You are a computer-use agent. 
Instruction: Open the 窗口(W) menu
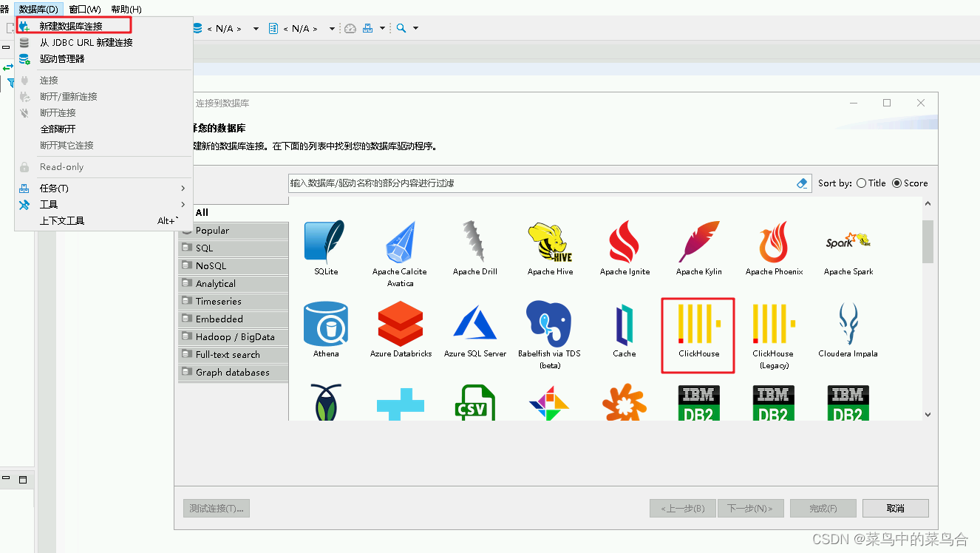click(x=85, y=9)
